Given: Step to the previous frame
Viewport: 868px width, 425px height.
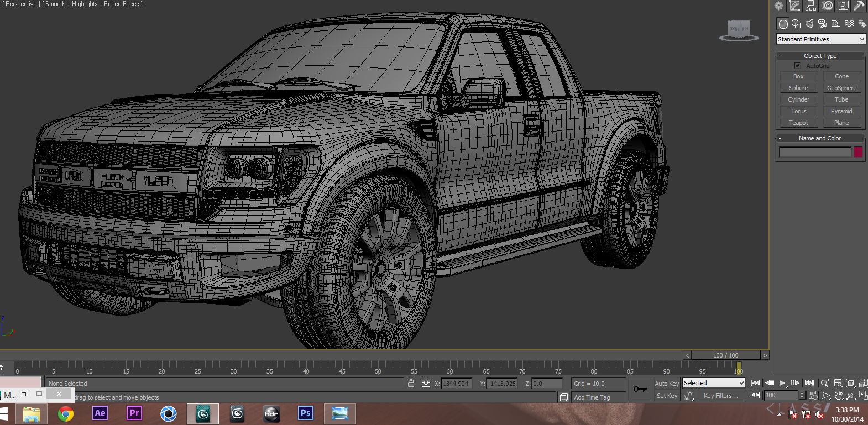Looking at the screenshot, I should coord(769,383).
